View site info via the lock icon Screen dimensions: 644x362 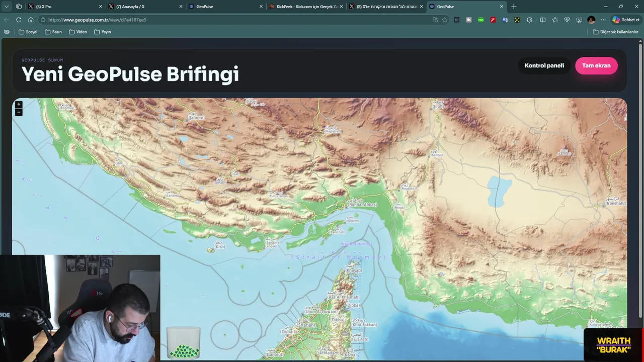coord(43,20)
